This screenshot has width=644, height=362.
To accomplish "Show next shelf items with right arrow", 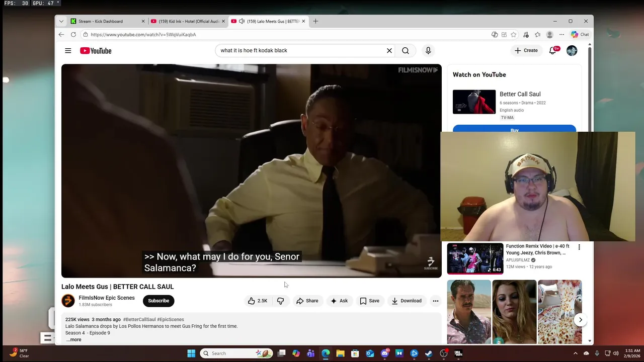I will point(580,320).
